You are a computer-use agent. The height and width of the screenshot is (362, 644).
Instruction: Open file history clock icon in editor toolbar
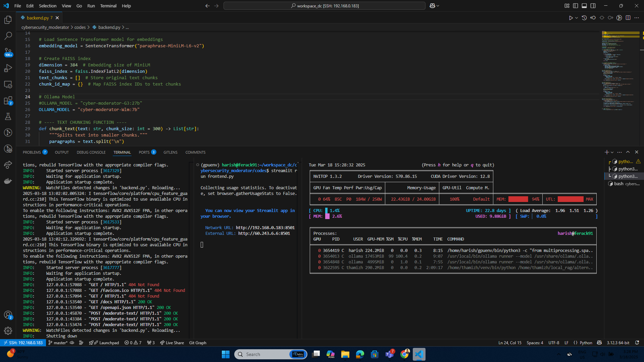[584, 18]
